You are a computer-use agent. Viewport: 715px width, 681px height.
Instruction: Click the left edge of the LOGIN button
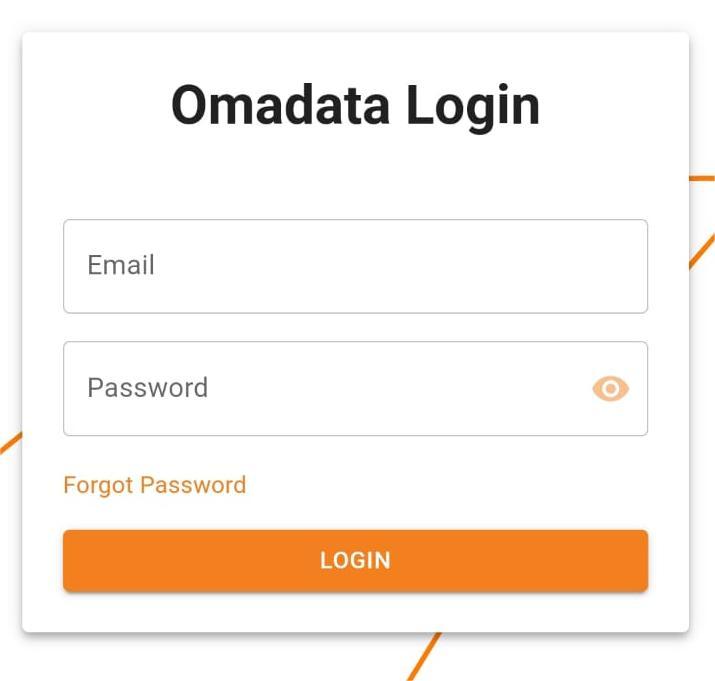pos(73,561)
